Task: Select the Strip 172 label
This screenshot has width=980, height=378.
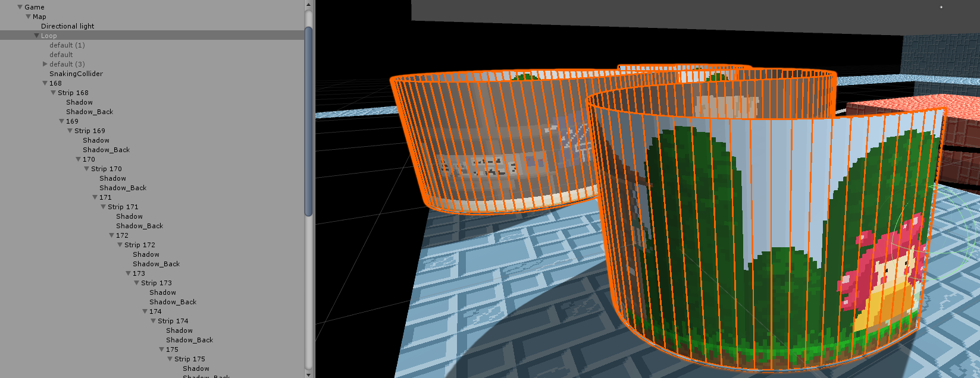Action: coord(140,245)
